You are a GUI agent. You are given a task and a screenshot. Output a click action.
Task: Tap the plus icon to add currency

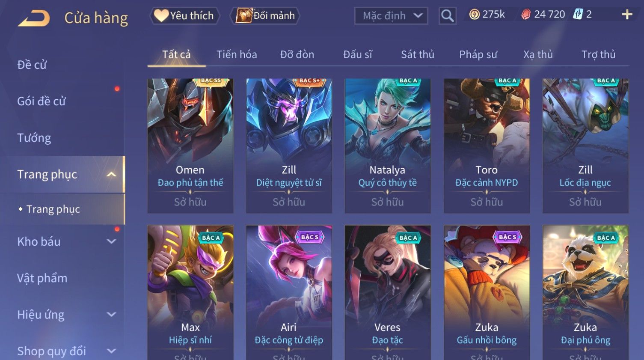coord(627,15)
